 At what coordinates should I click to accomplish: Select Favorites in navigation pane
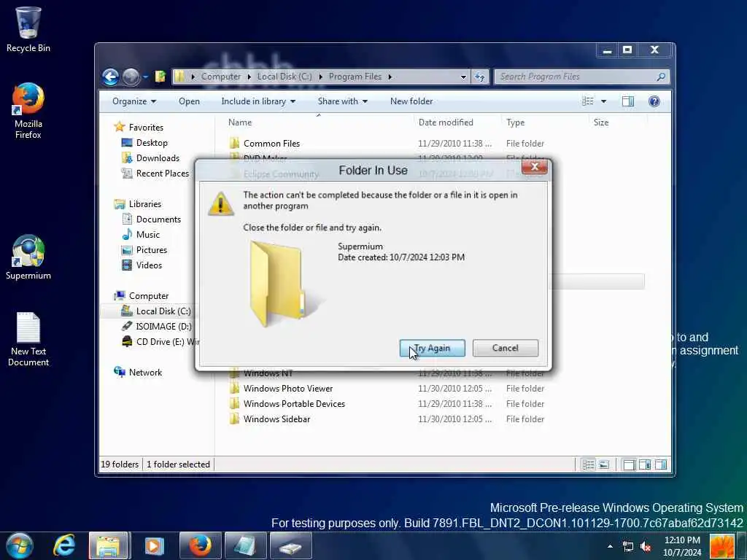point(139,127)
